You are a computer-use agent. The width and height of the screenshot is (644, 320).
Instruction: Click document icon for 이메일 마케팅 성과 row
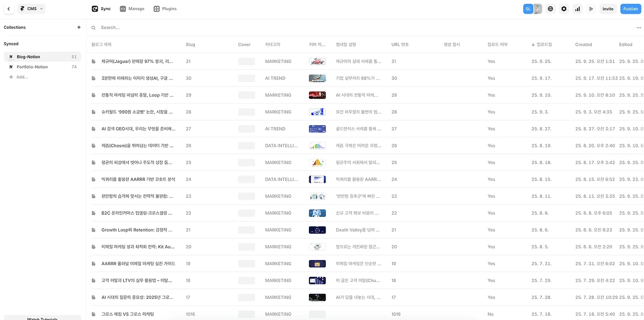[x=94, y=247]
